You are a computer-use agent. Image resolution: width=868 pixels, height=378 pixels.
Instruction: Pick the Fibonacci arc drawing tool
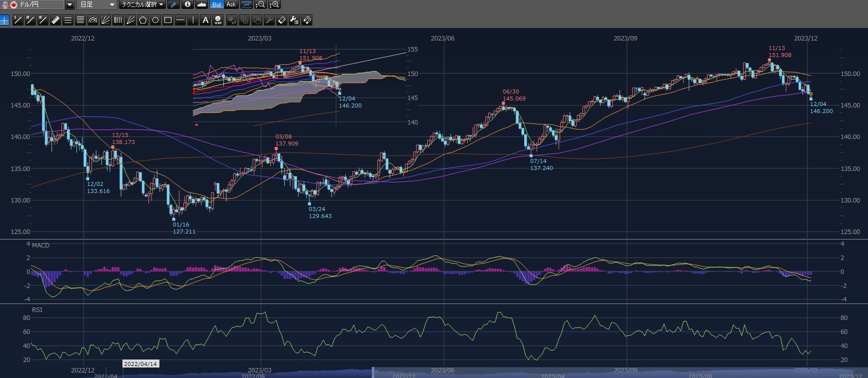click(93, 20)
